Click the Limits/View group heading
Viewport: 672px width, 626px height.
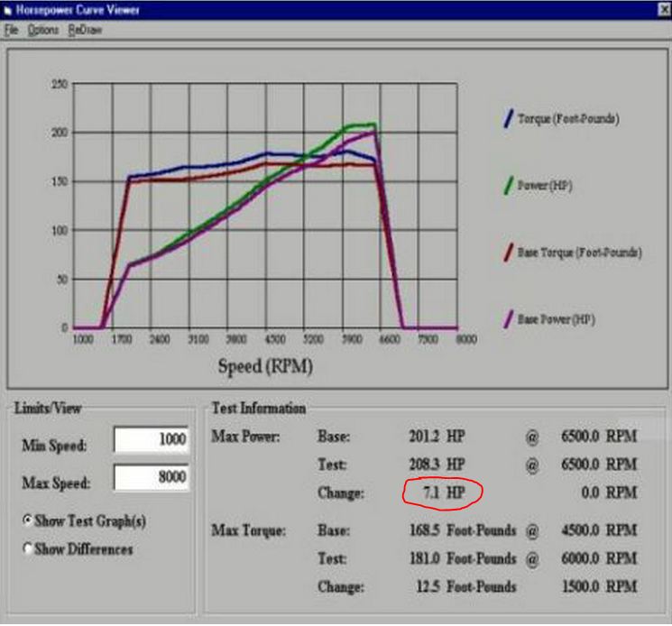pos(47,408)
